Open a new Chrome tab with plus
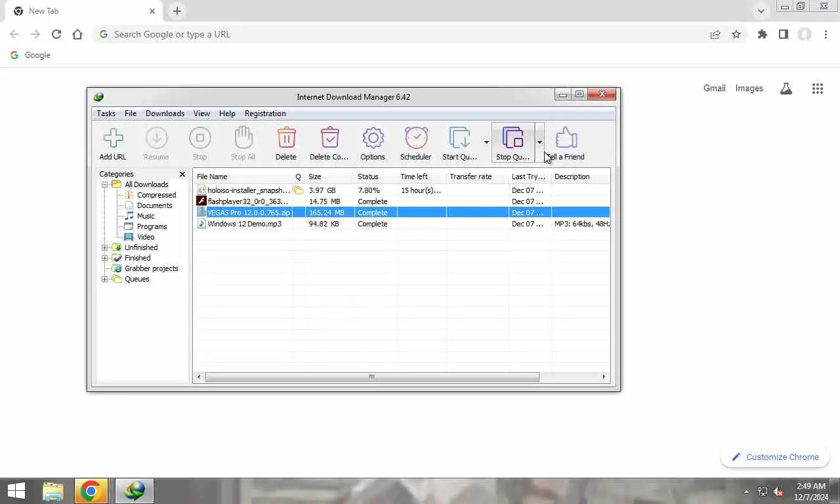 pos(177,11)
